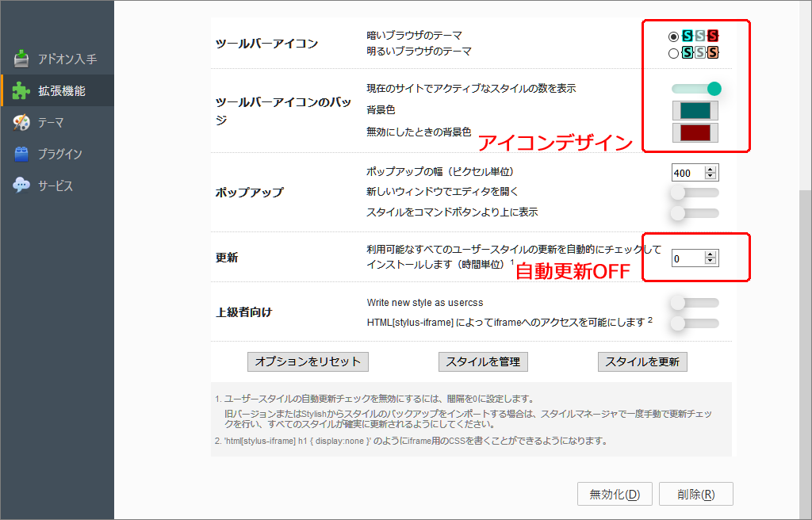Viewport: 812px width, 520px height.
Task: Open the サービス section
Action: click(x=57, y=185)
